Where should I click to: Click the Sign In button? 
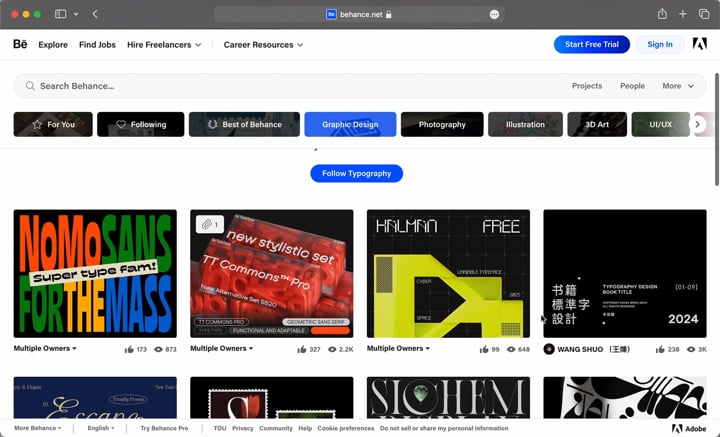[x=660, y=44]
